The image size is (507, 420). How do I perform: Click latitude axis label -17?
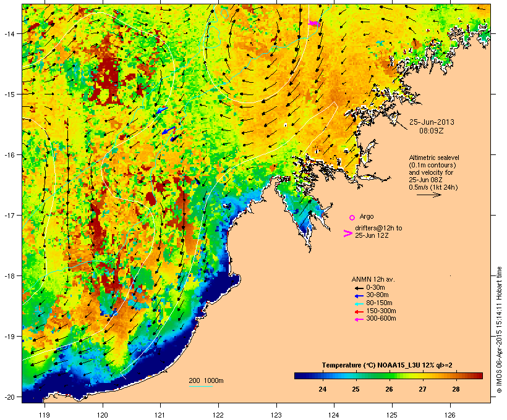(x=9, y=215)
